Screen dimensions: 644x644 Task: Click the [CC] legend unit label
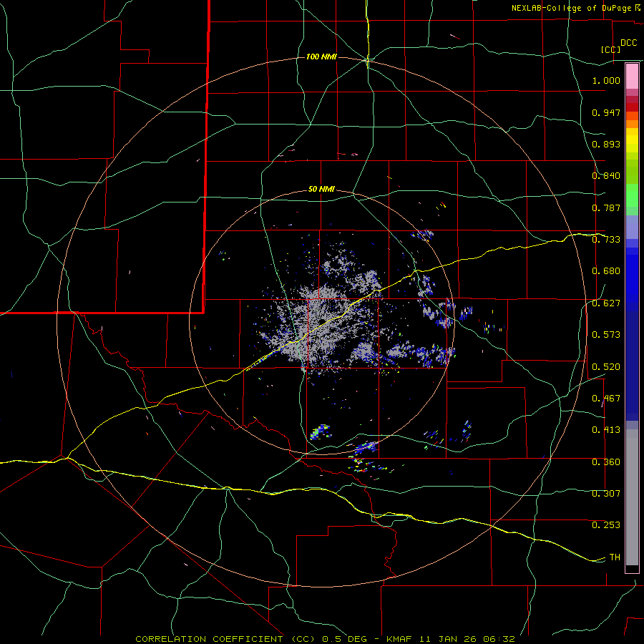point(611,49)
